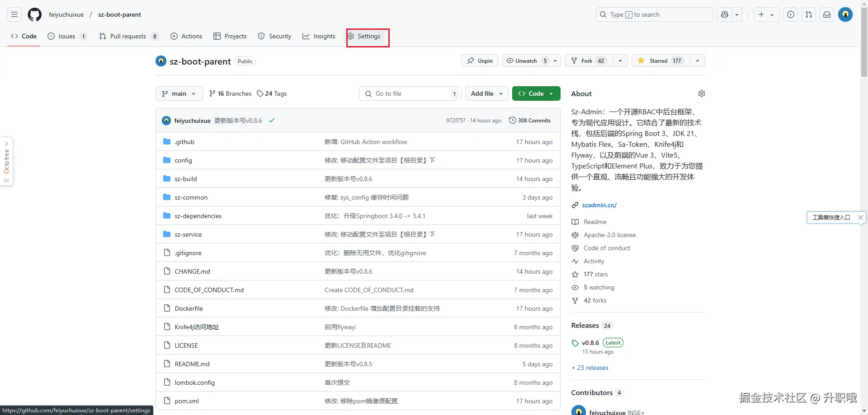Open the issues inbox icon in header
Screen dimensions: 868x415
791,14
